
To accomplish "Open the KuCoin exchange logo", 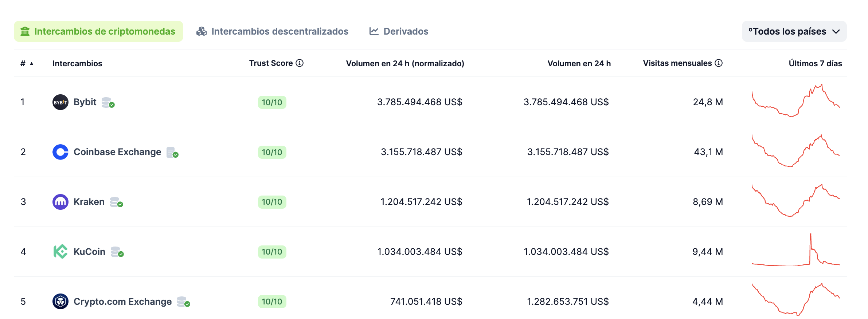I will click(60, 252).
